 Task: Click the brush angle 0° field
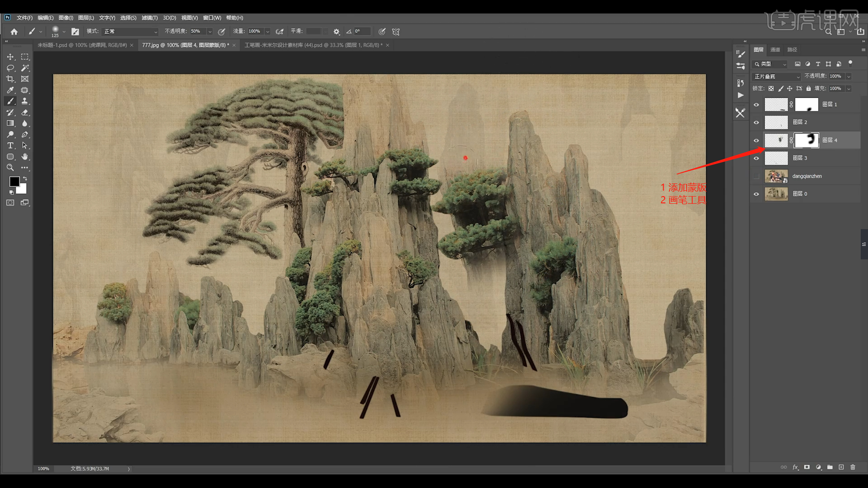pyautogui.click(x=361, y=32)
